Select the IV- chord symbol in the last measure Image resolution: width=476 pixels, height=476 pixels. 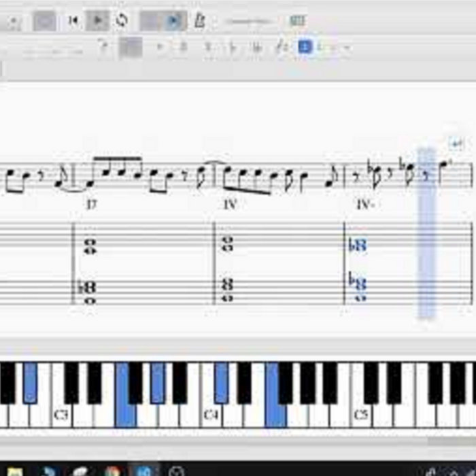[x=366, y=203]
